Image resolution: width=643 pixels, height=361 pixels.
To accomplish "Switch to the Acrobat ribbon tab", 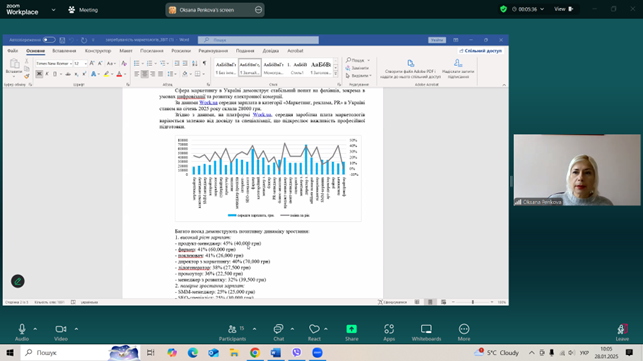I will [295, 51].
